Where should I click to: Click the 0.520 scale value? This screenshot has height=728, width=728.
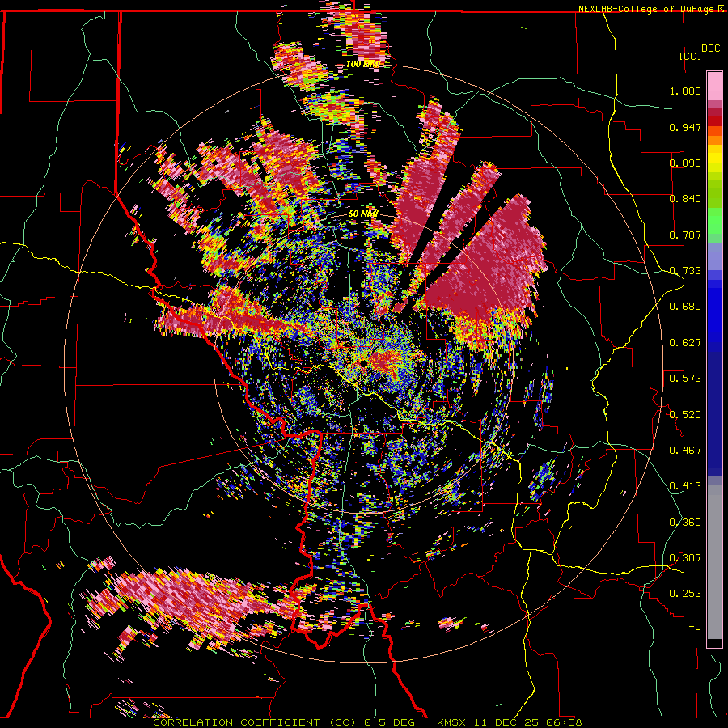(685, 415)
